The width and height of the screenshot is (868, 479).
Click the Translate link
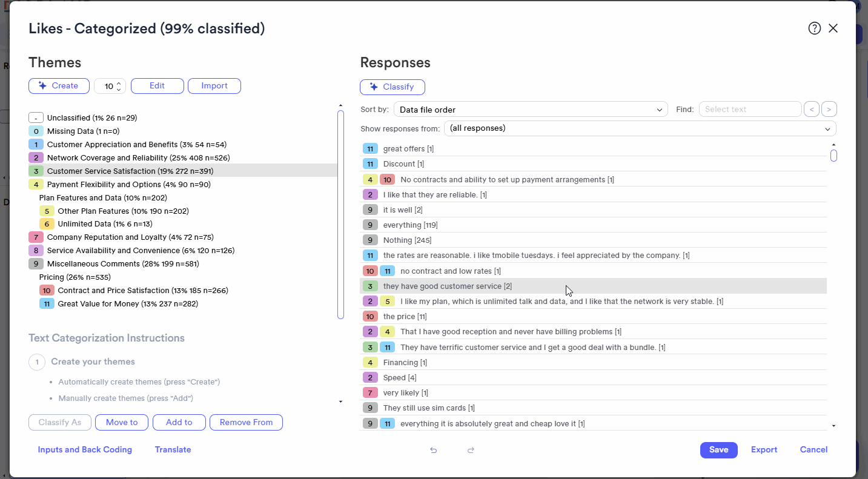pyautogui.click(x=173, y=450)
